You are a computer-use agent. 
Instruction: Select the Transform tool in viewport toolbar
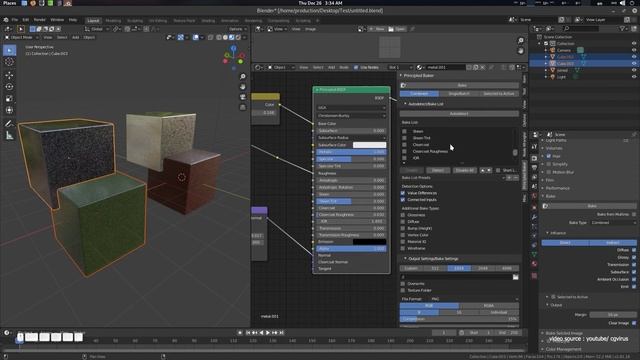(9, 110)
